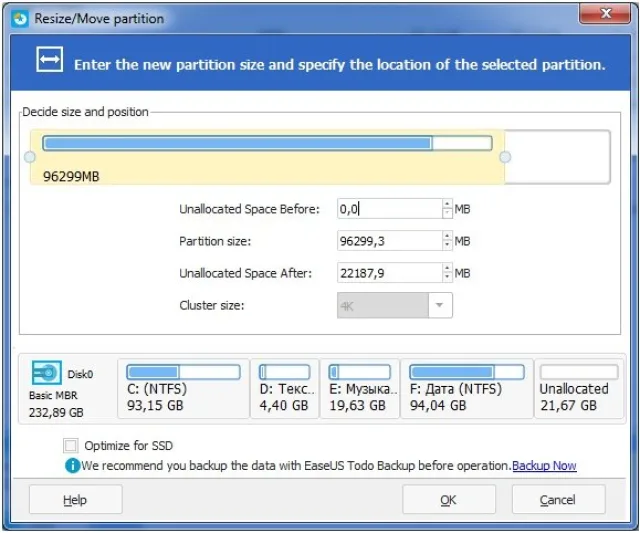Click the EaseUS app icon in title bar
640x533 pixels.
pos(20,19)
